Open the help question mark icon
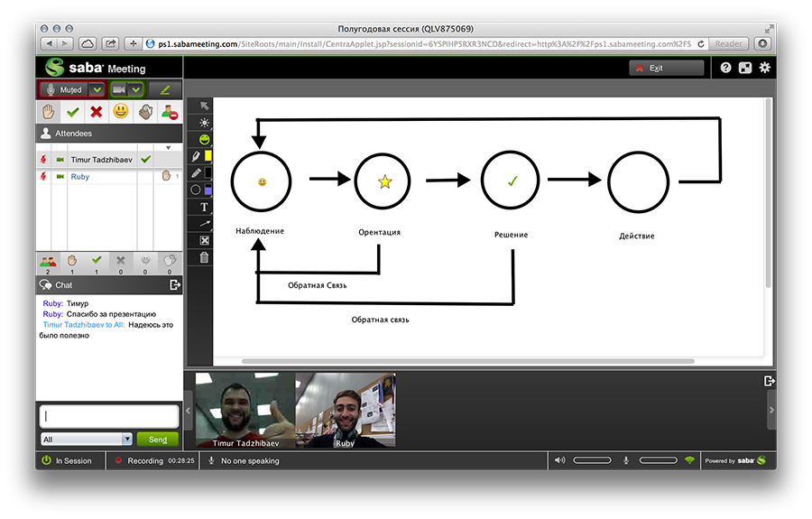 [x=725, y=68]
